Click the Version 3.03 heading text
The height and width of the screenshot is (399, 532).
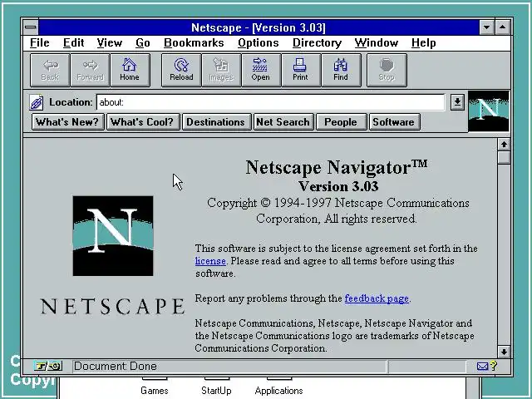pyautogui.click(x=338, y=186)
